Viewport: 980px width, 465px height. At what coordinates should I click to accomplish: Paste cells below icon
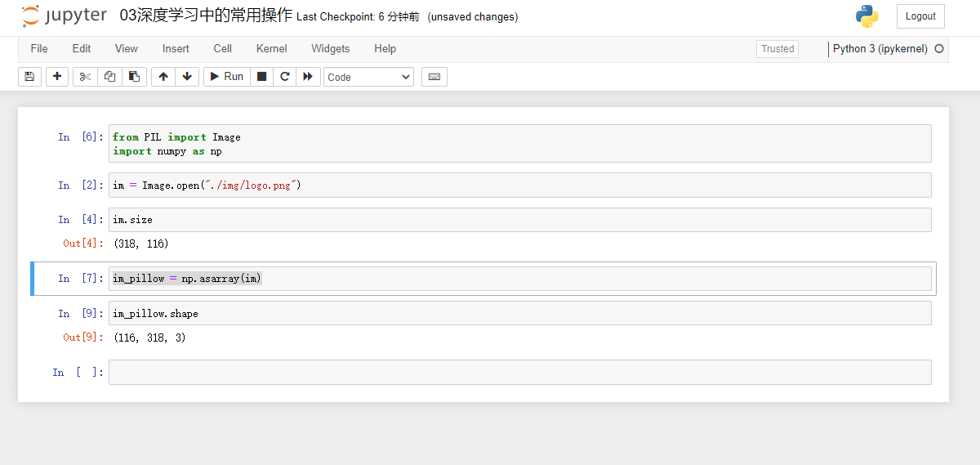[134, 77]
